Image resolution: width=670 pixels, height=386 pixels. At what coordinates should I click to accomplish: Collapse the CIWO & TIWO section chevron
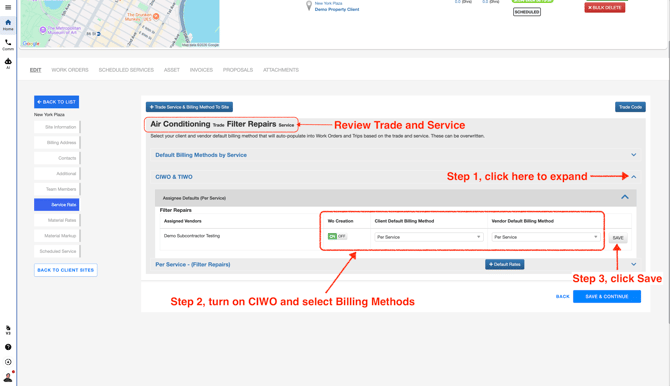634,177
